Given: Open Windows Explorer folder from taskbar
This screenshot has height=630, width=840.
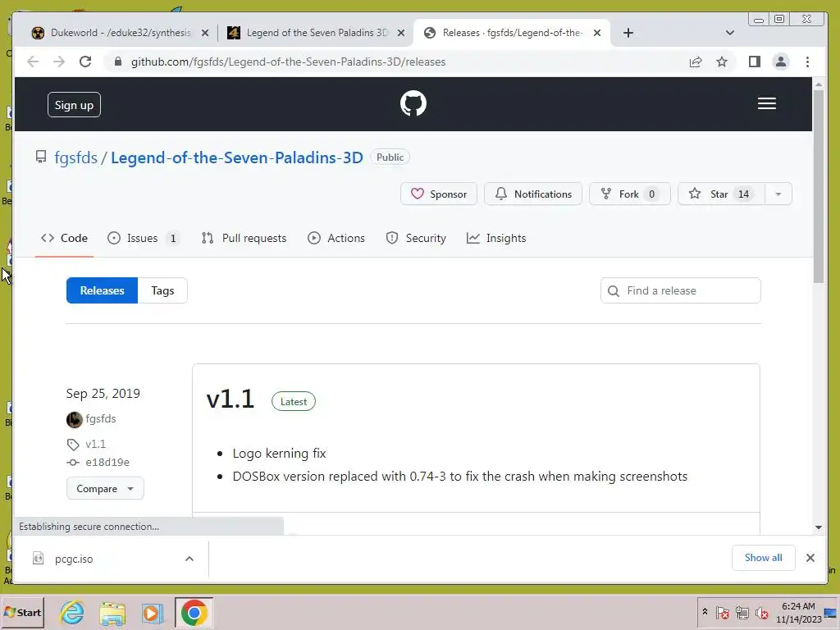Looking at the screenshot, I should pyautogui.click(x=112, y=612).
